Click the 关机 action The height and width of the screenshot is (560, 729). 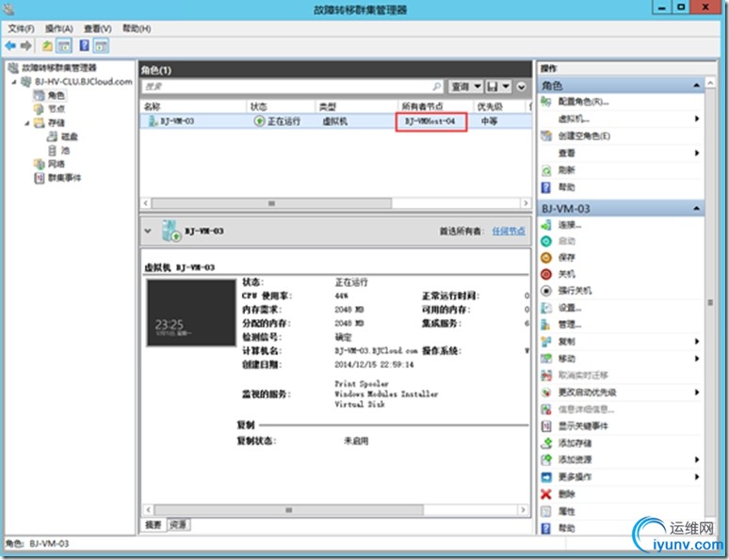coord(566,274)
